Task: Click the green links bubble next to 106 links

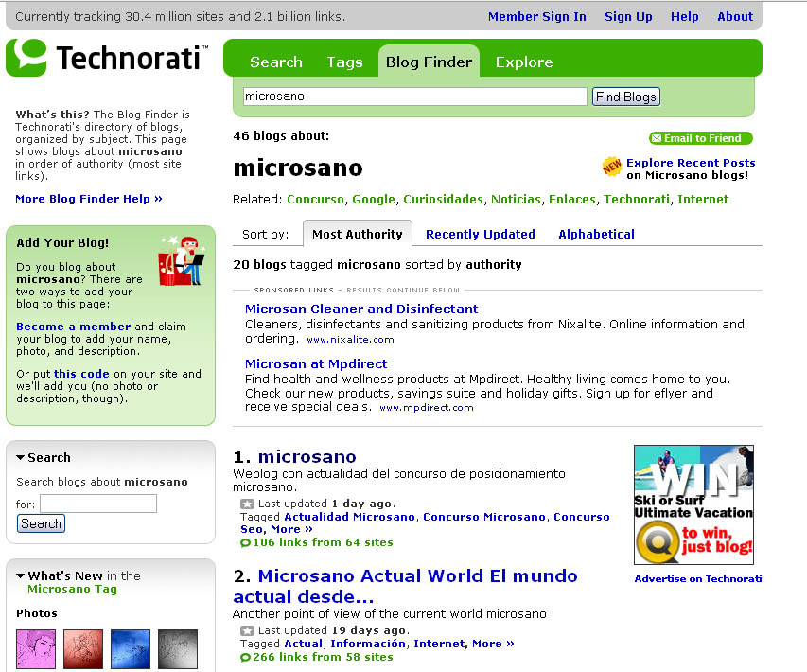Action: 245,542
